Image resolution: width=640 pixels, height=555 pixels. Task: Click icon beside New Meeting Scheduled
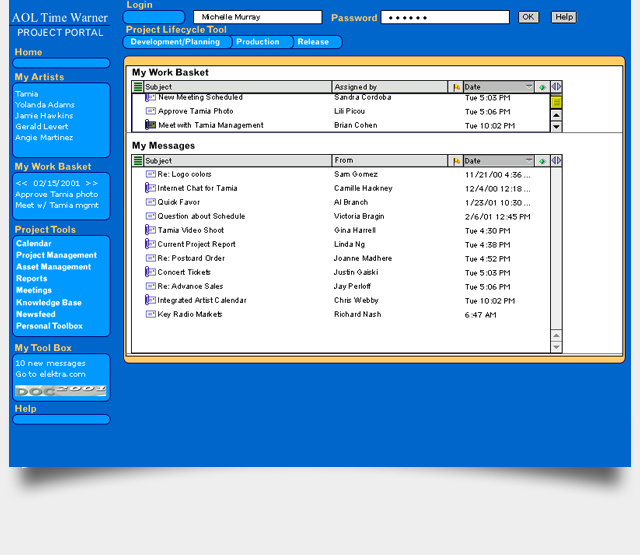[x=150, y=98]
